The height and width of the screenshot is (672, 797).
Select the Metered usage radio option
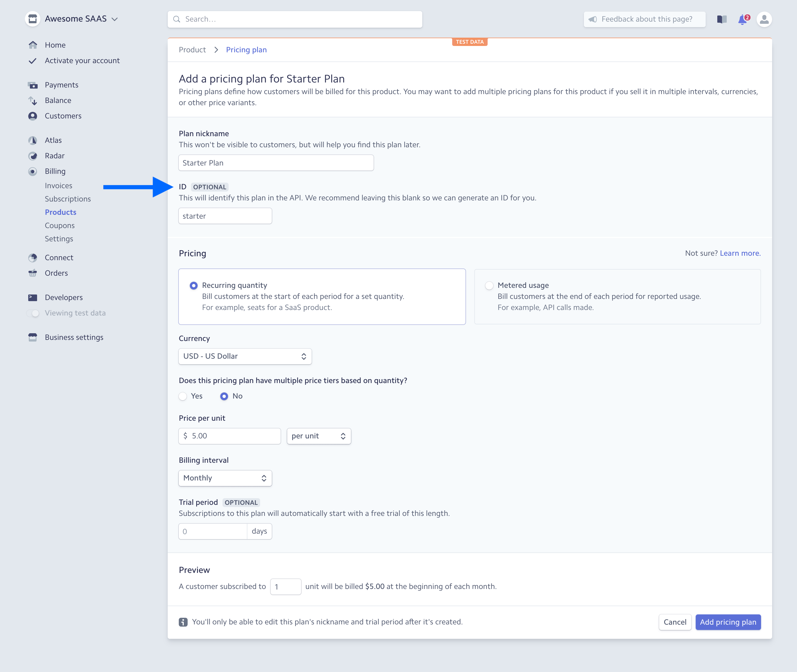pyautogui.click(x=489, y=285)
